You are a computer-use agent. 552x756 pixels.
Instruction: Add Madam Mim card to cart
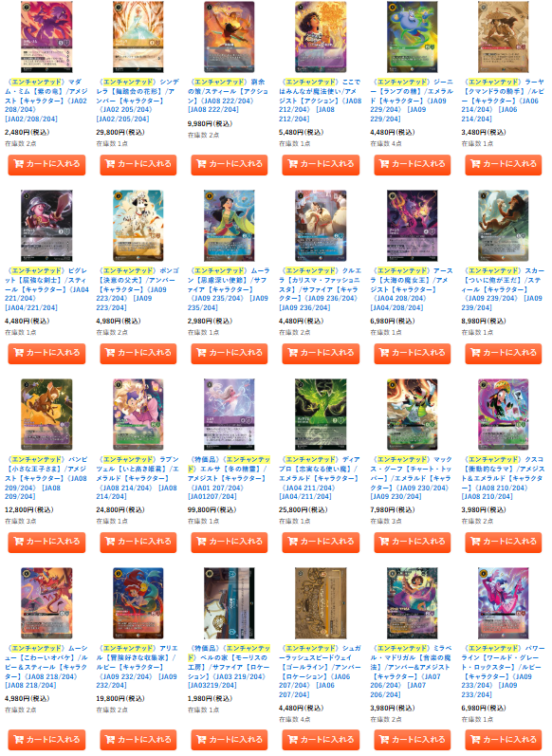click(x=46, y=164)
